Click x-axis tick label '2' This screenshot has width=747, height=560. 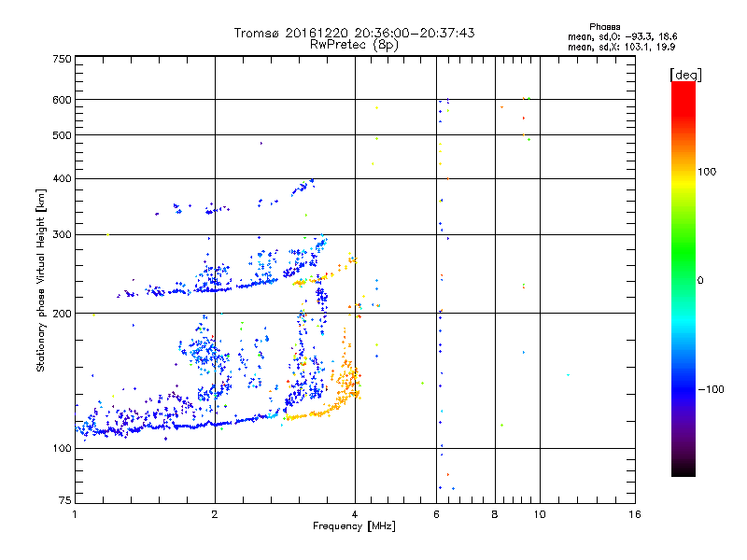click(x=215, y=514)
